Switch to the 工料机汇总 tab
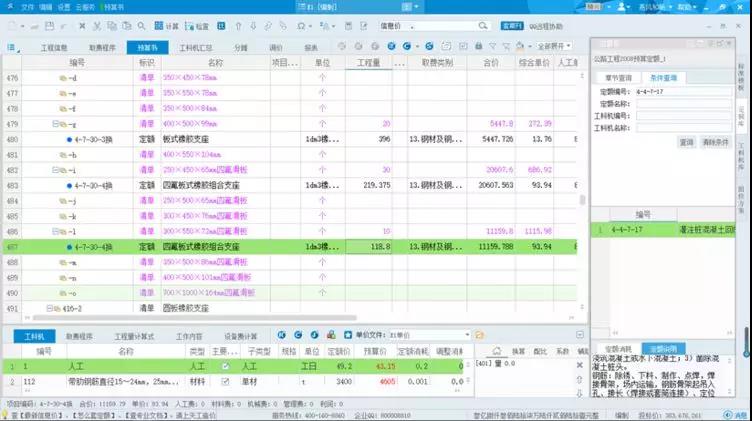The image size is (752, 421). (195, 47)
